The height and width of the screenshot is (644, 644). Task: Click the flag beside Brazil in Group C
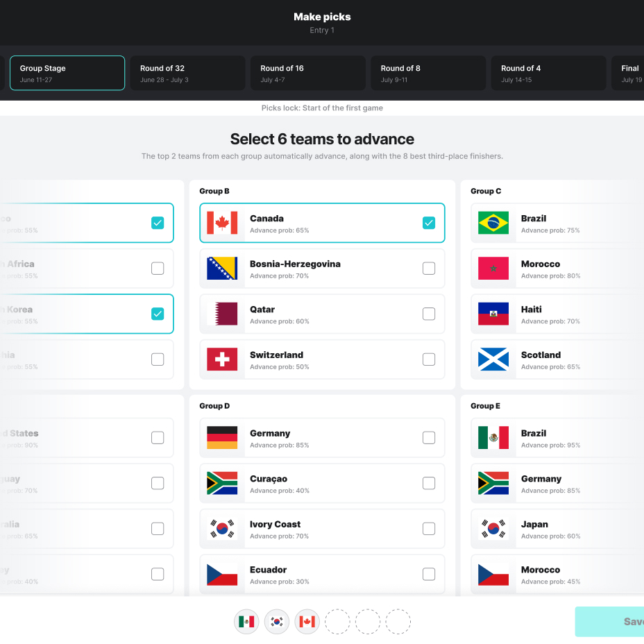[493, 223]
